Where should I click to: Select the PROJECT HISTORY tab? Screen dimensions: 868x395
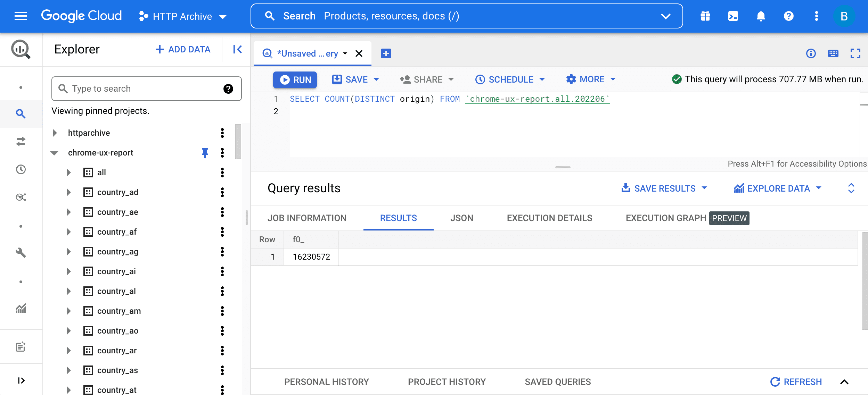click(x=447, y=382)
